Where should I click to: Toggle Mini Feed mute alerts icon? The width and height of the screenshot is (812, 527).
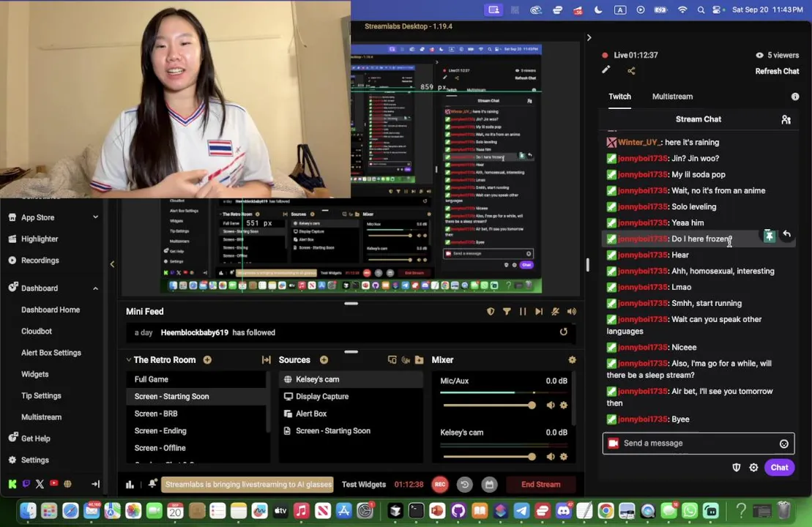pyautogui.click(x=555, y=311)
